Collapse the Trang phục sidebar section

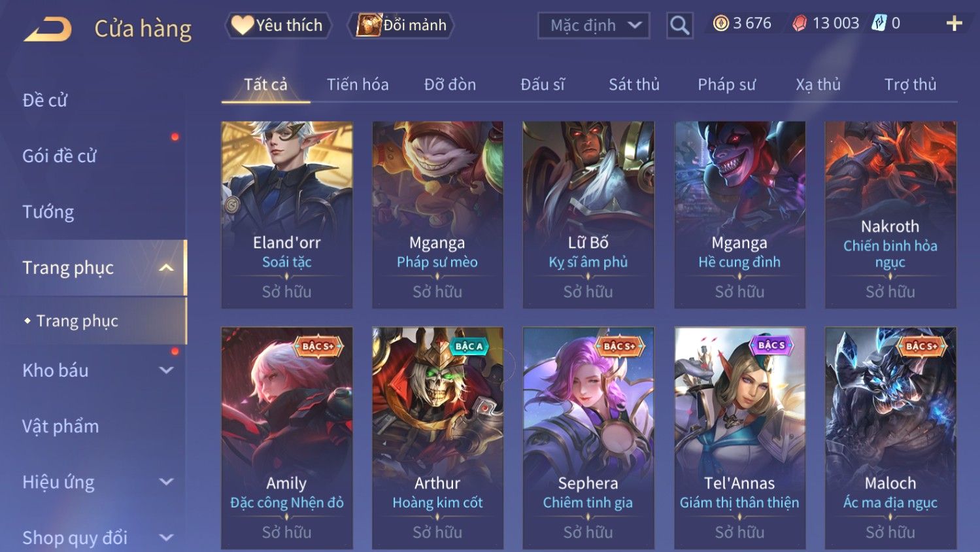(x=167, y=267)
